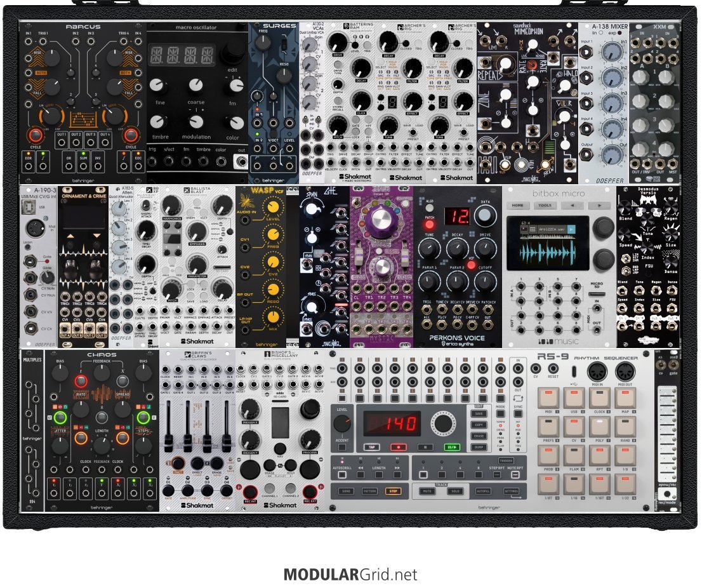The height and width of the screenshot is (588, 702).
Task: Select the highlighted STEP mode button
Action: coord(393,491)
